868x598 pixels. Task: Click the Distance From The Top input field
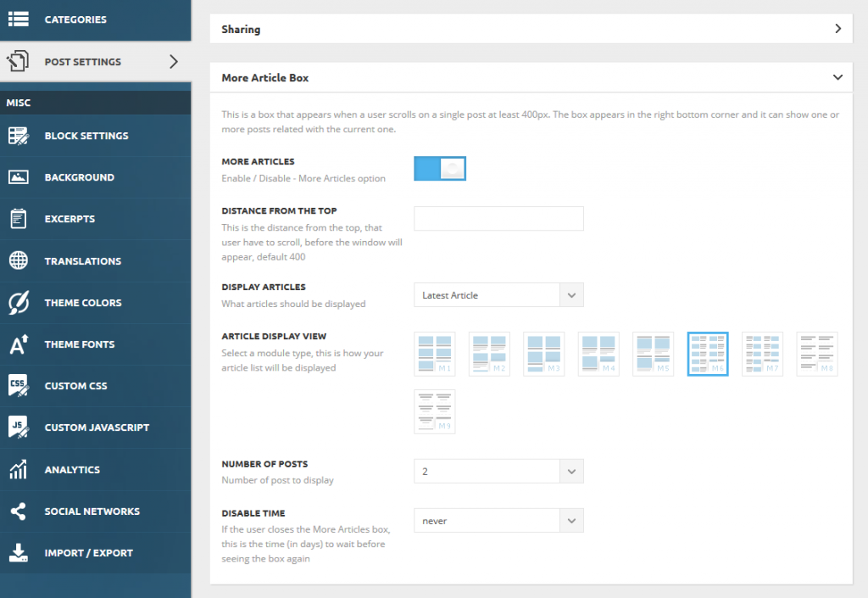click(x=498, y=218)
